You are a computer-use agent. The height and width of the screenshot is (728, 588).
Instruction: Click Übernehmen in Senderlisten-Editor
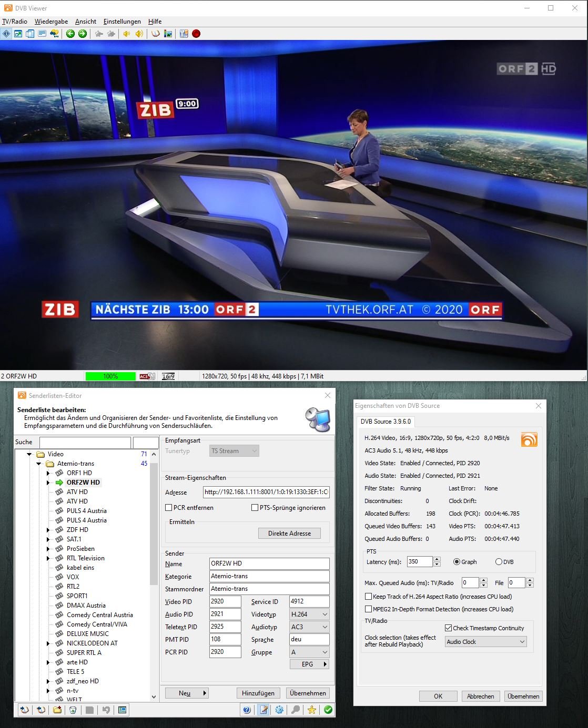(x=308, y=693)
